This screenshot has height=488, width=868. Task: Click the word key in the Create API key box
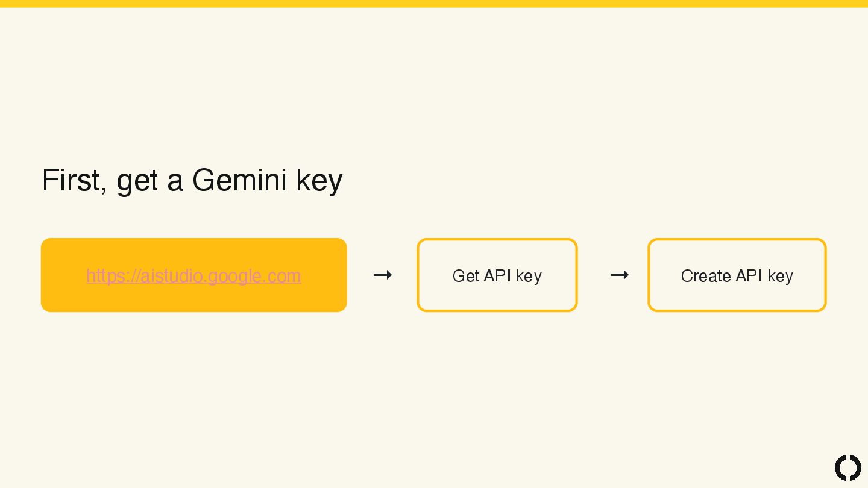[780, 276]
